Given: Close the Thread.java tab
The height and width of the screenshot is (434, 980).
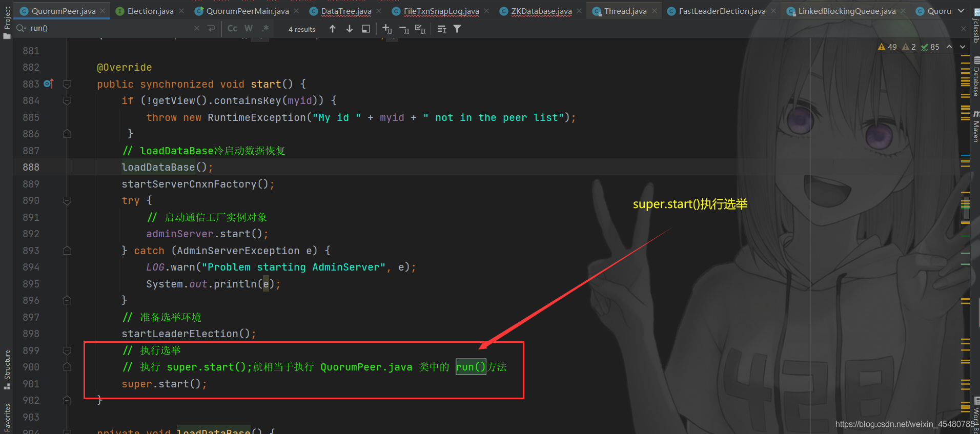Looking at the screenshot, I should 655,11.
